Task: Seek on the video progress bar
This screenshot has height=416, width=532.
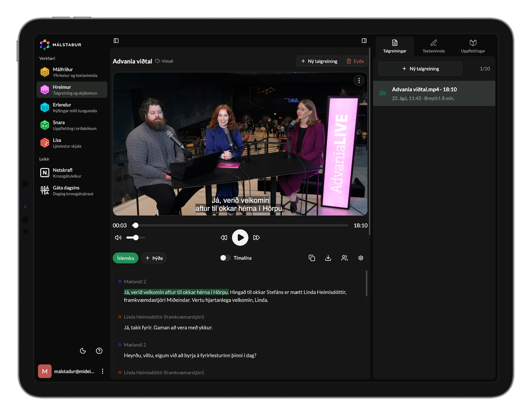Action: [240, 226]
